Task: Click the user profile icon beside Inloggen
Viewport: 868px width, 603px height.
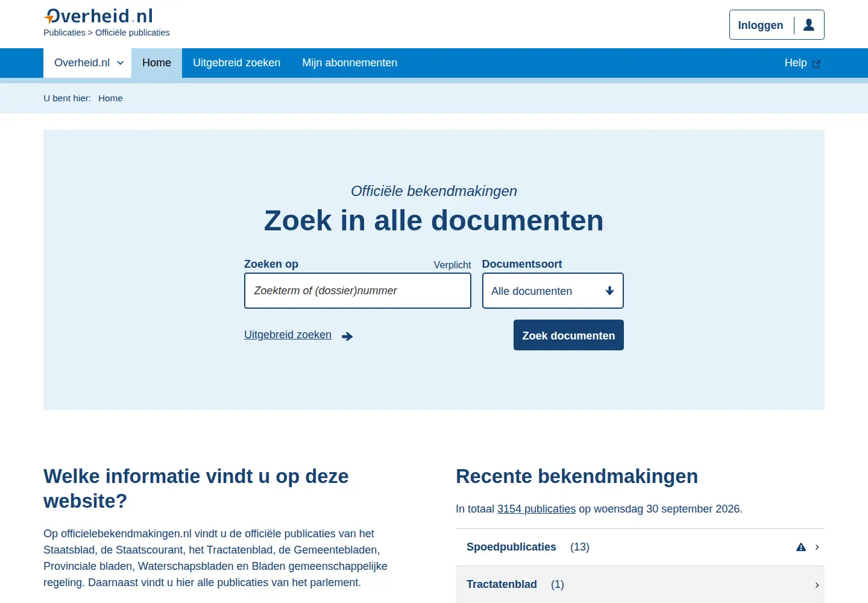Action: point(809,25)
